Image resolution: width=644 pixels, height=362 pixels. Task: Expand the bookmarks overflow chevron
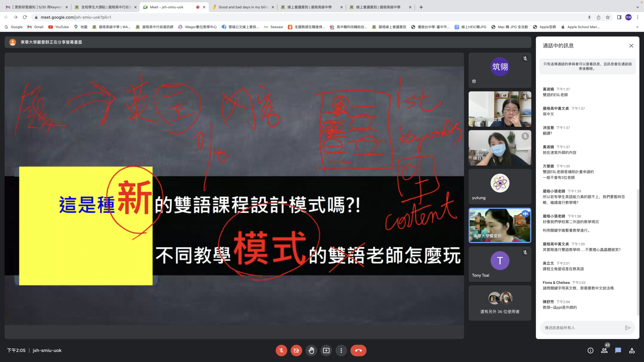637,27
